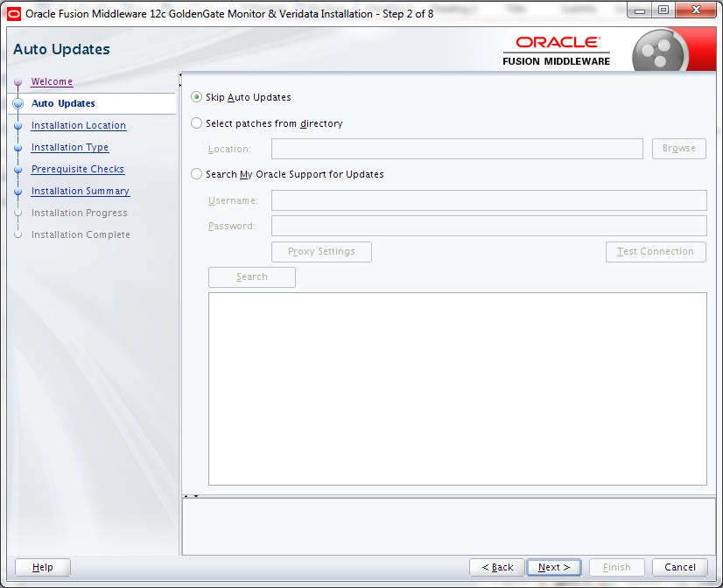
Task: Cancel the installation
Action: [x=679, y=567]
